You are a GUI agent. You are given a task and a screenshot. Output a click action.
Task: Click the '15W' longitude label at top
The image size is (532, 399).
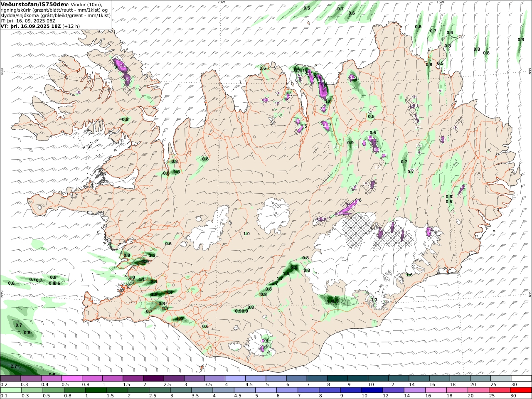pyautogui.click(x=440, y=2)
